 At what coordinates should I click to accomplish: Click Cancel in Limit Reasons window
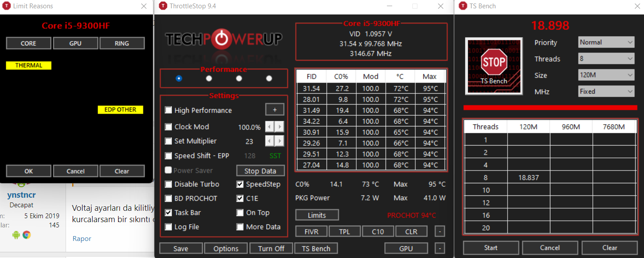point(75,171)
